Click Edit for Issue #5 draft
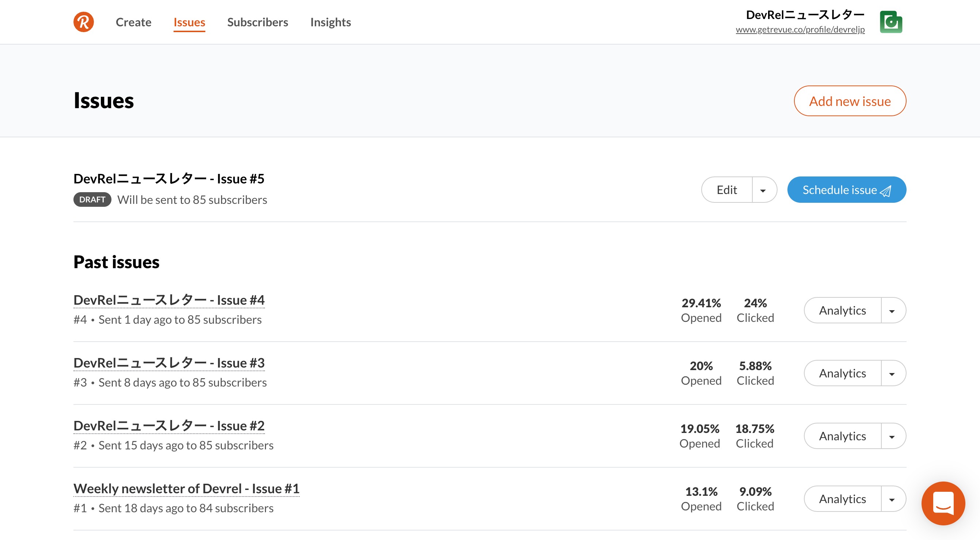The height and width of the screenshot is (540, 980). pyautogui.click(x=726, y=190)
